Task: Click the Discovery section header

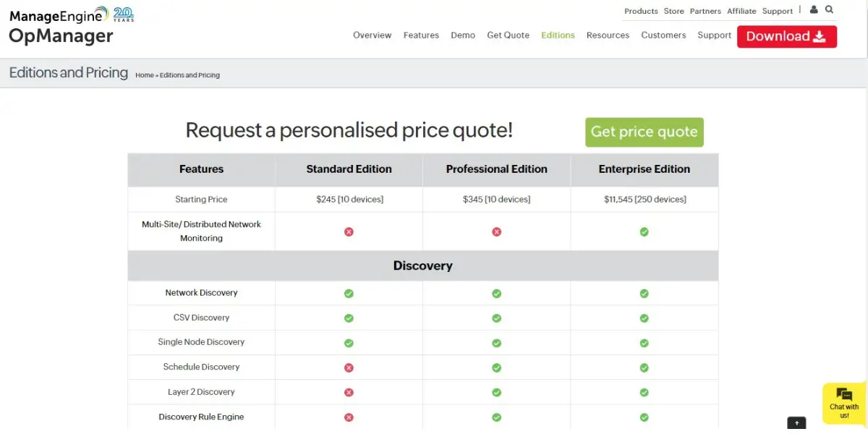Action: tap(423, 266)
